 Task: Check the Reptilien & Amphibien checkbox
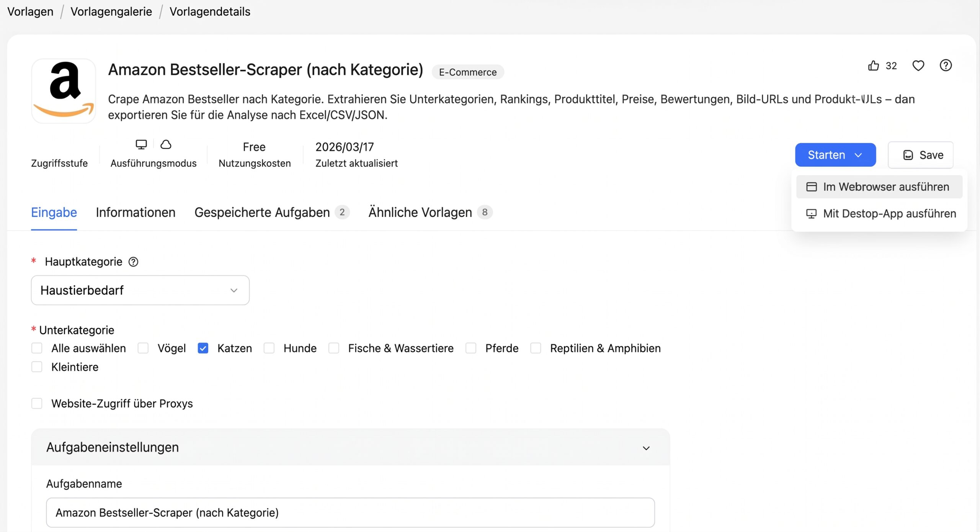click(536, 348)
